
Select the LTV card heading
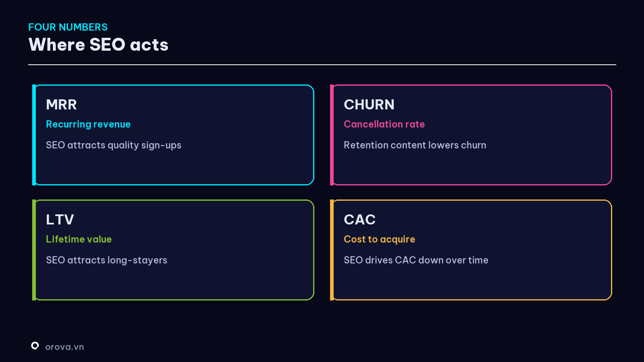(60, 220)
